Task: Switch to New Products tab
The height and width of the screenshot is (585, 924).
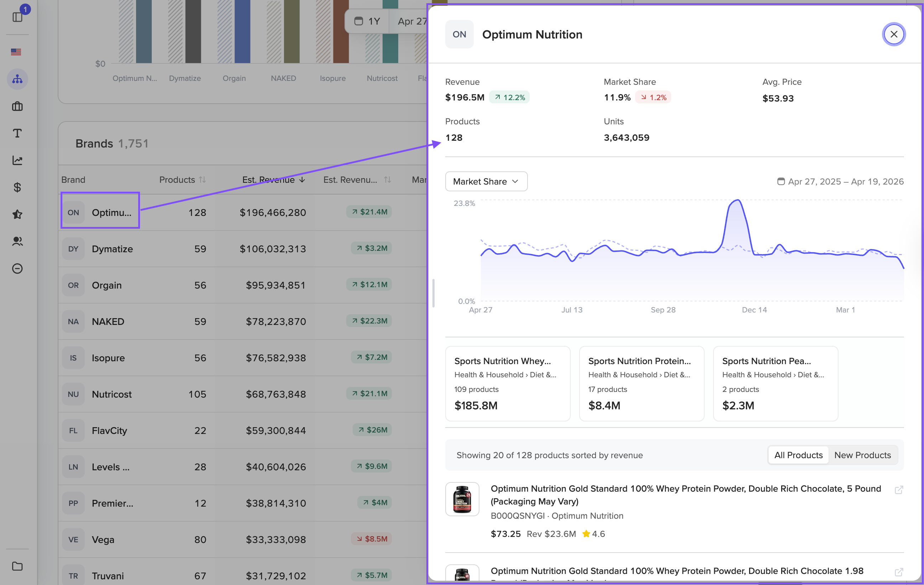Action: click(862, 455)
